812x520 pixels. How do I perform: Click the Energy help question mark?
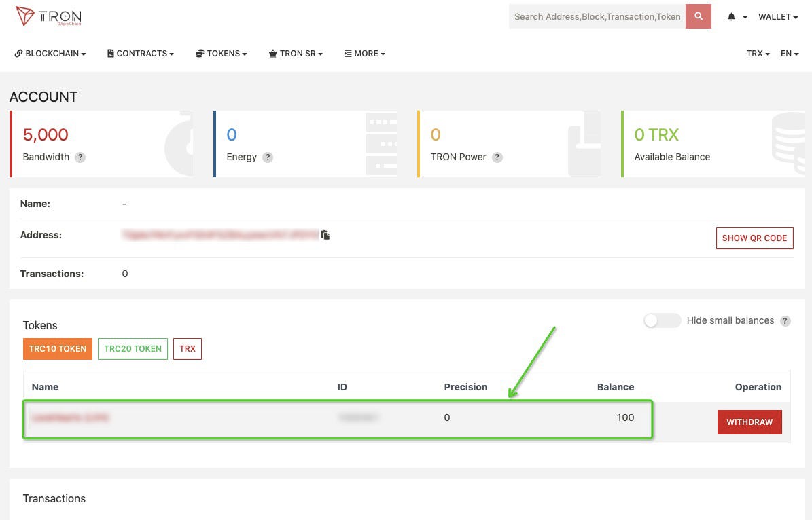pyautogui.click(x=267, y=157)
